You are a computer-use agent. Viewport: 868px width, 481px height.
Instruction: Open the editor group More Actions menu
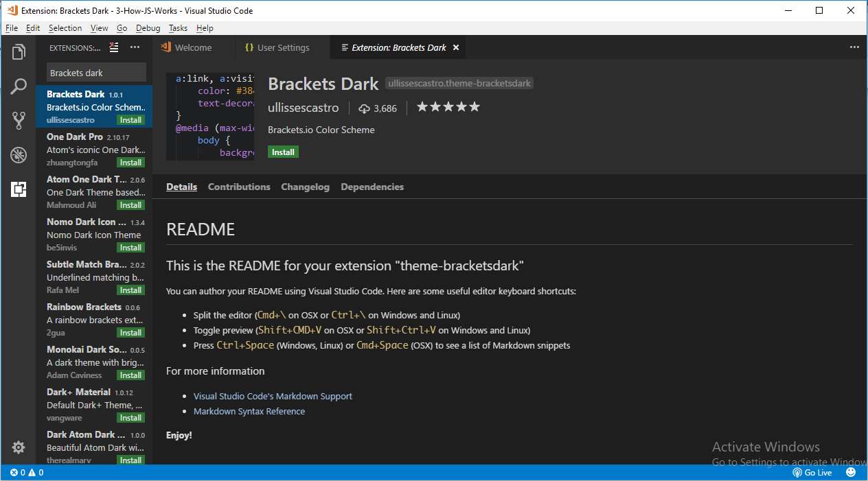(854, 47)
